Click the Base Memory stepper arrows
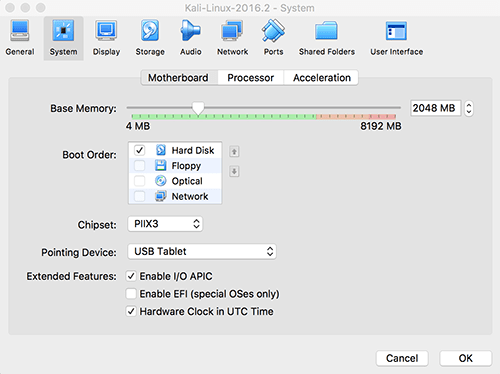500x374 pixels. (469, 108)
